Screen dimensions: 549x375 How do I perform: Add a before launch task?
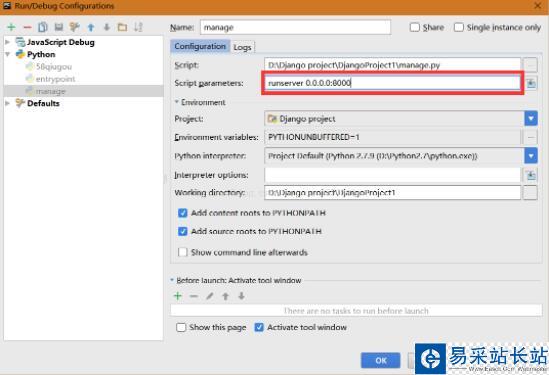coord(178,296)
